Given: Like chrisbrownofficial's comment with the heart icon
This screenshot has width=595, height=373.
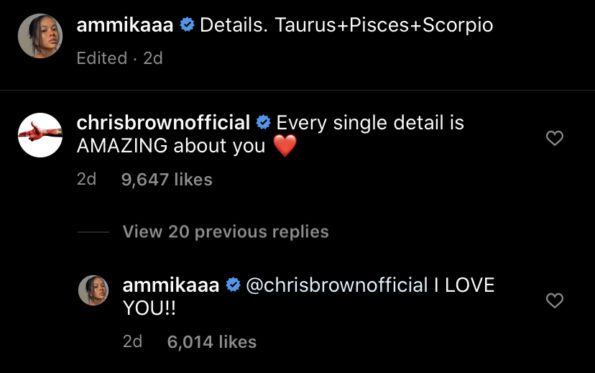Looking at the screenshot, I should tap(554, 138).
